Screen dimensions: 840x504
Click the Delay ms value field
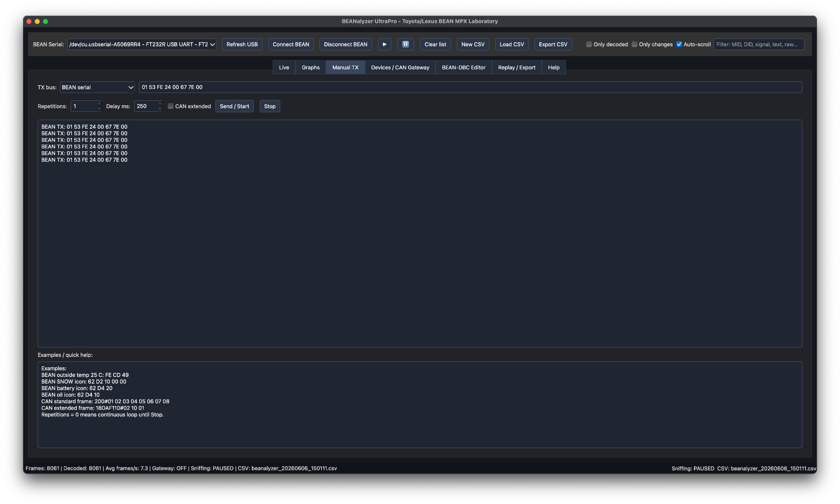[x=146, y=106]
